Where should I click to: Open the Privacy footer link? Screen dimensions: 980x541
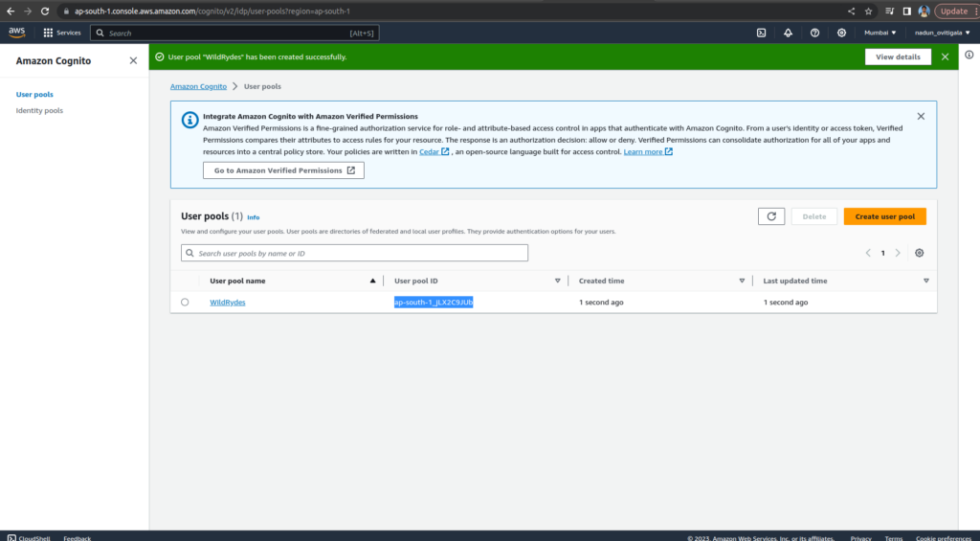(x=860, y=538)
